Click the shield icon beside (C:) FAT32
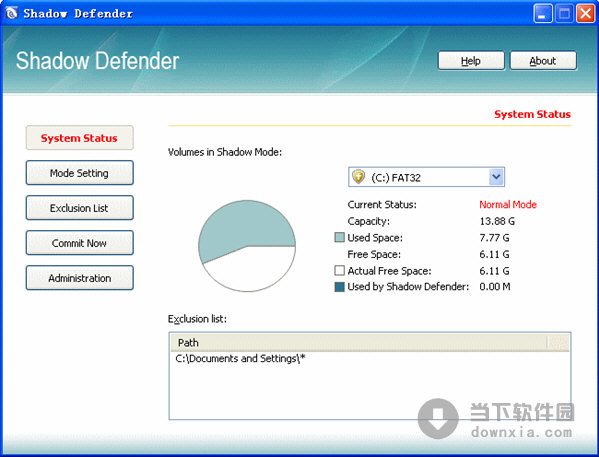Image resolution: width=599 pixels, height=457 pixels. [x=358, y=177]
